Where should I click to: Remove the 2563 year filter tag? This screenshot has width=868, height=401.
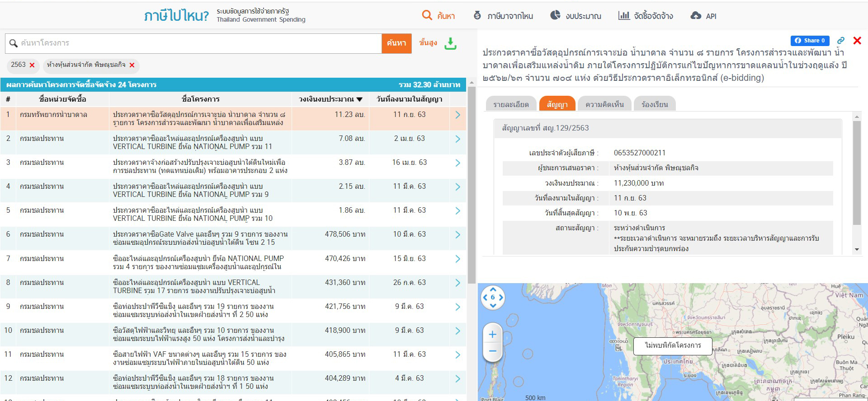click(32, 65)
